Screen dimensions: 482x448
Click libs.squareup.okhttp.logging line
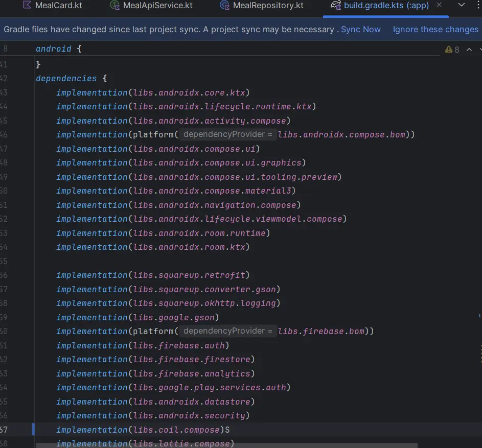[x=168, y=303]
